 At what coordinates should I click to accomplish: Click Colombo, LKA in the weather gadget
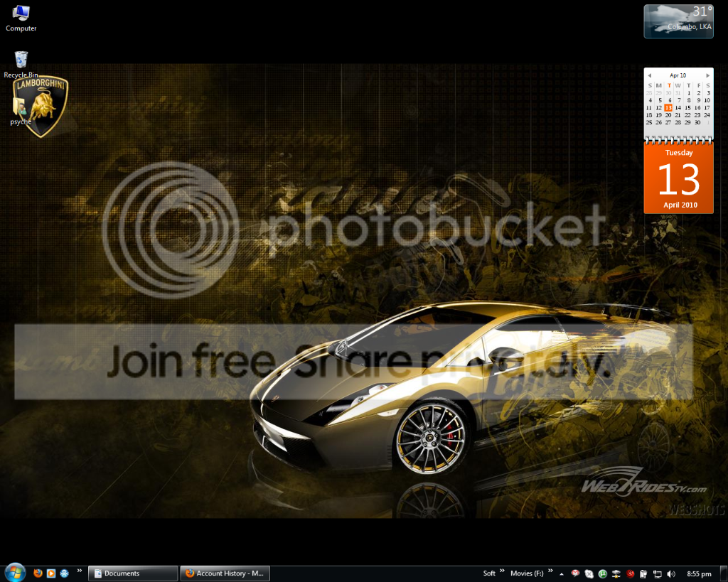coord(689,26)
